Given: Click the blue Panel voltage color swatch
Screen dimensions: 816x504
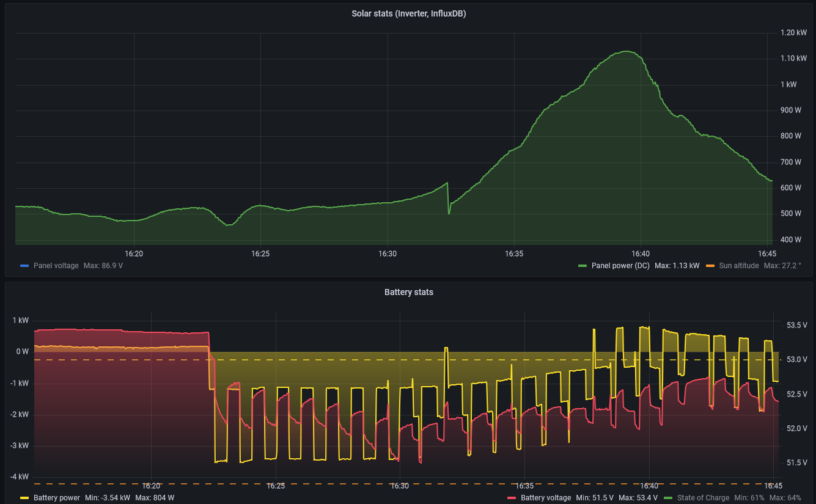Looking at the screenshot, I should coord(24,266).
